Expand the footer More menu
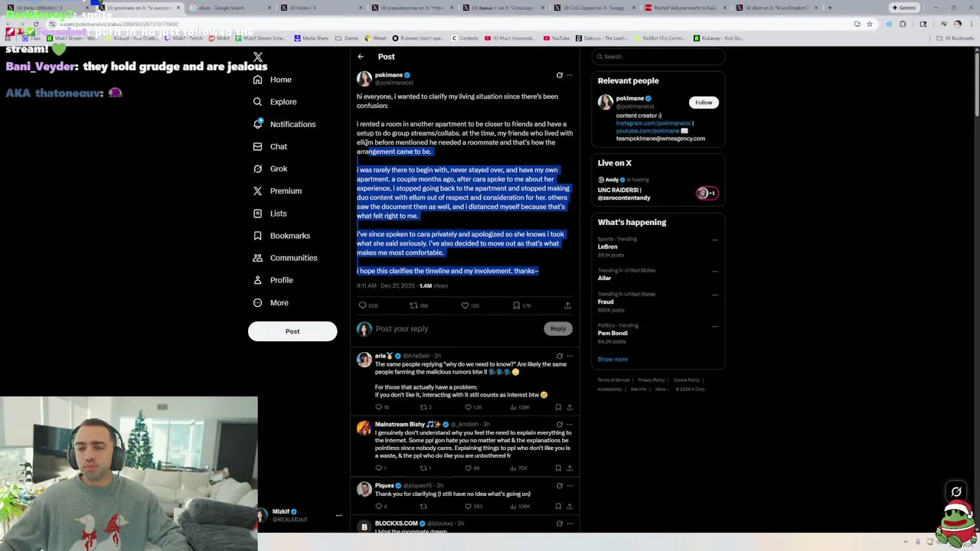This screenshot has width=980, height=551. click(661, 390)
